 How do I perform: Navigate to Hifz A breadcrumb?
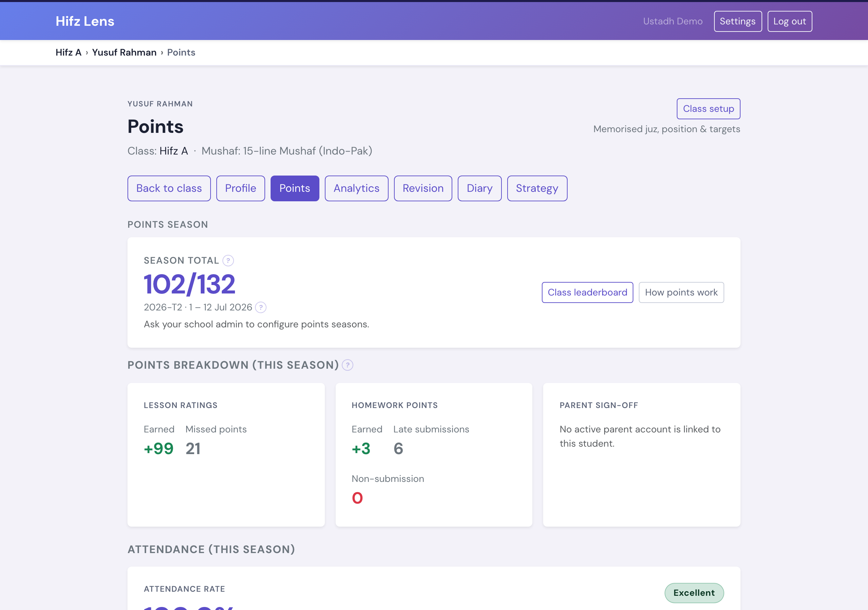tap(68, 52)
